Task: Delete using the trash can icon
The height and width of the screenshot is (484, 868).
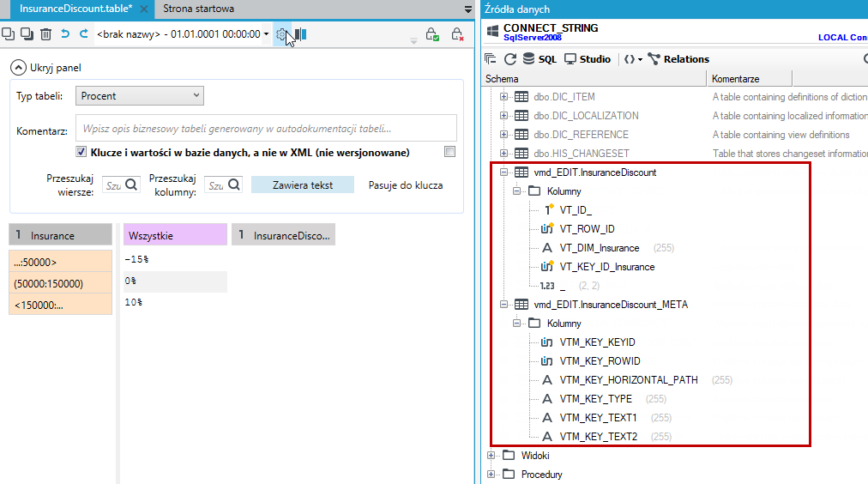Action: pos(46,33)
